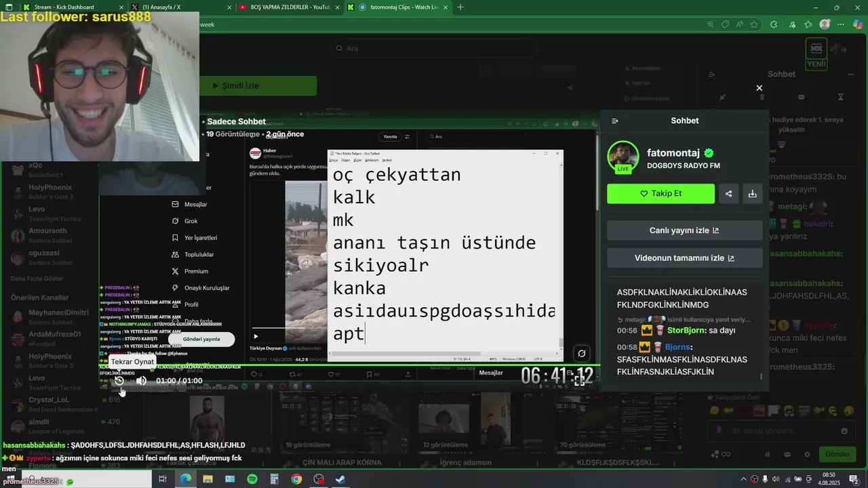Open Copilot icon in browser toolbar
Viewport: 868px width, 488px height.
[858, 24]
